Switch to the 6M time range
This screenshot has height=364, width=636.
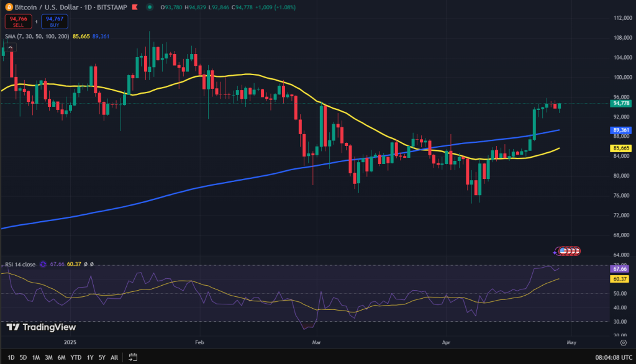click(61, 358)
